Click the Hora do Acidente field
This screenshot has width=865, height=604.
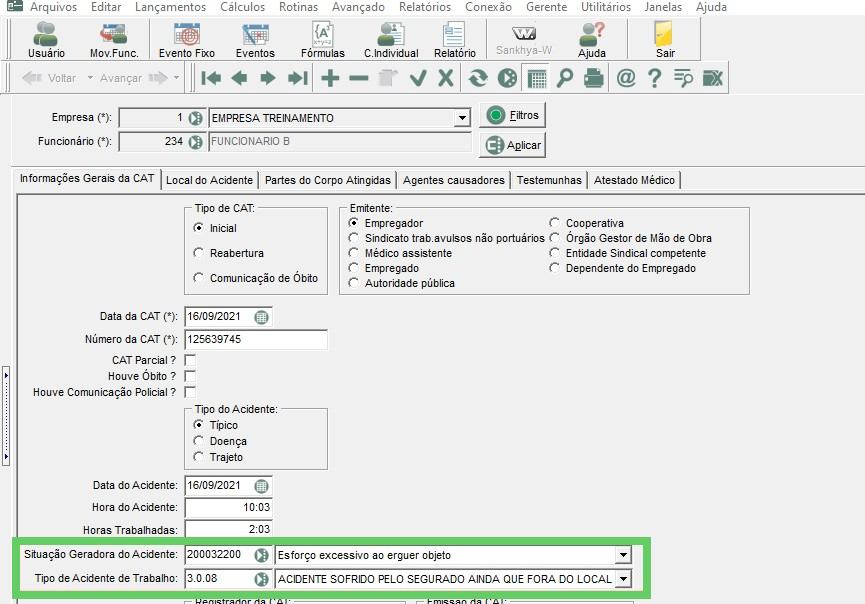click(x=228, y=507)
